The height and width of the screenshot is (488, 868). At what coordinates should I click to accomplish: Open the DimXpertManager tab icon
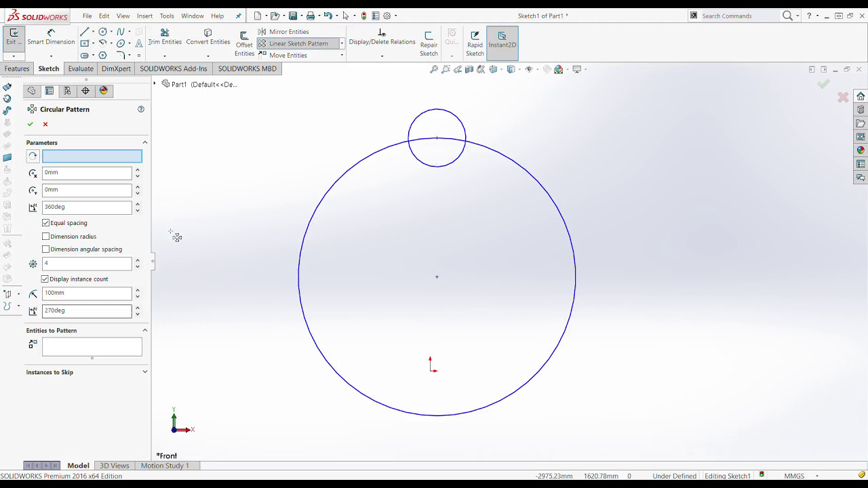85,91
